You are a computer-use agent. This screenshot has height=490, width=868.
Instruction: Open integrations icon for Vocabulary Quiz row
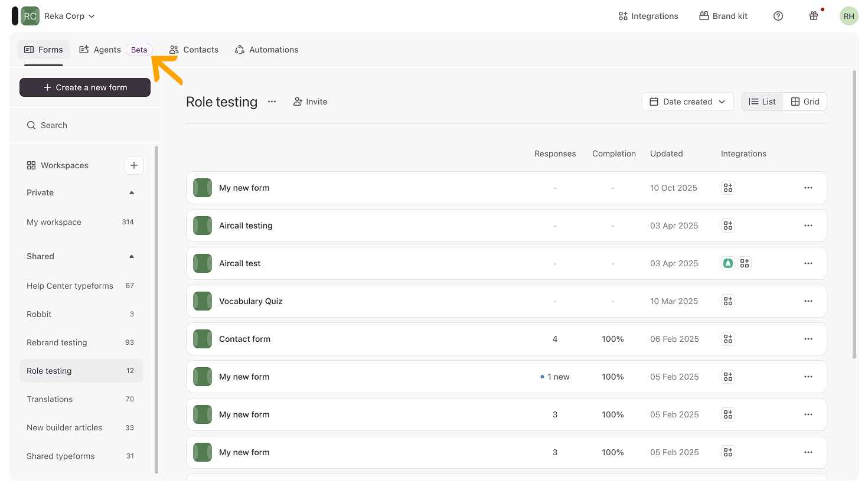point(728,301)
